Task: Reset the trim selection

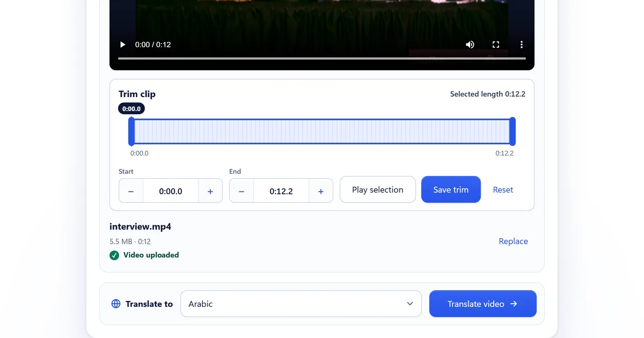Action: click(503, 190)
